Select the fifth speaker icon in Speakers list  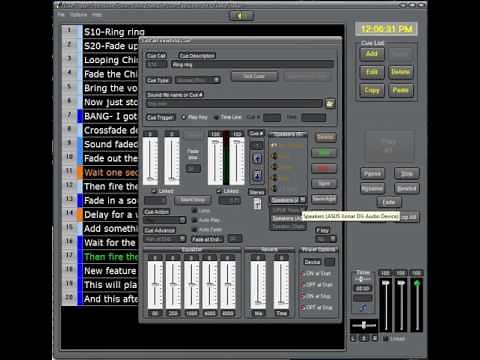274,188
